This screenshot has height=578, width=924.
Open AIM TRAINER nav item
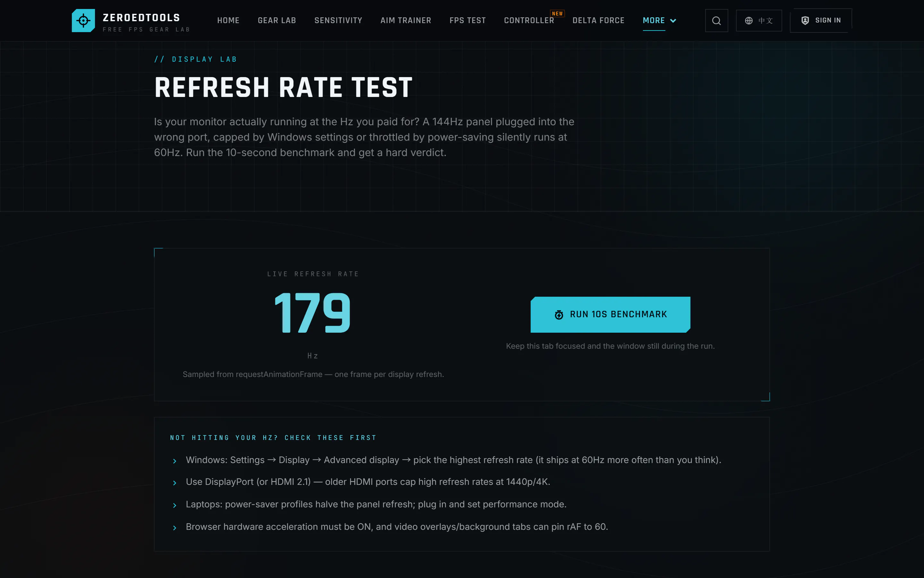[406, 21]
